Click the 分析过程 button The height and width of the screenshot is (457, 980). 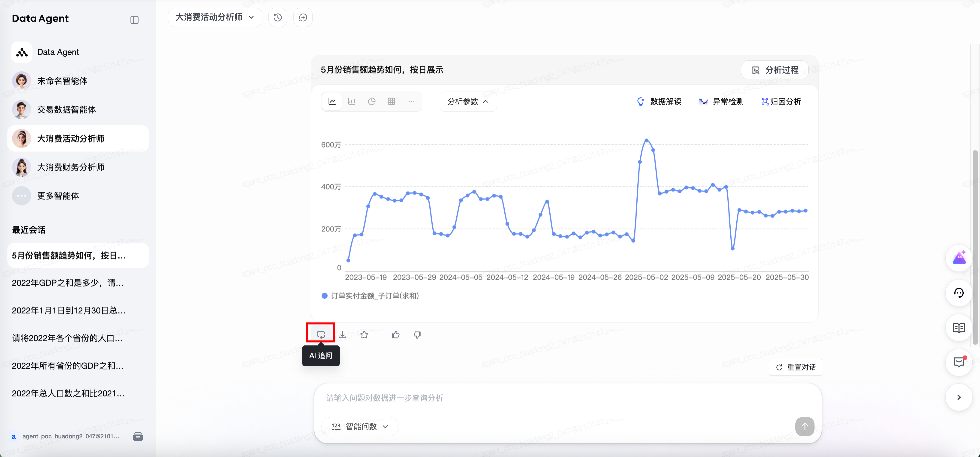775,70
